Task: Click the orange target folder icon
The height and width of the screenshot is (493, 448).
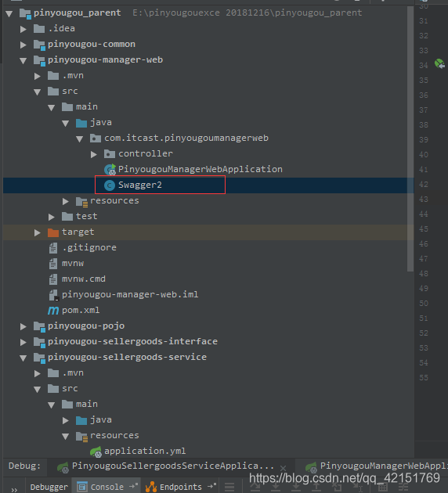Action: [53, 232]
